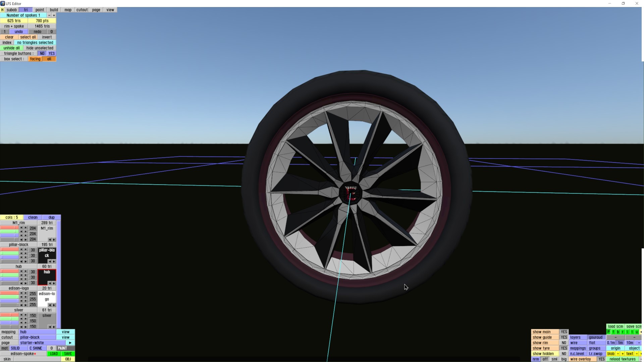This screenshot has height=362, width=644.
Task: Click the 'H' hide interface button
Action: [2, 10]
